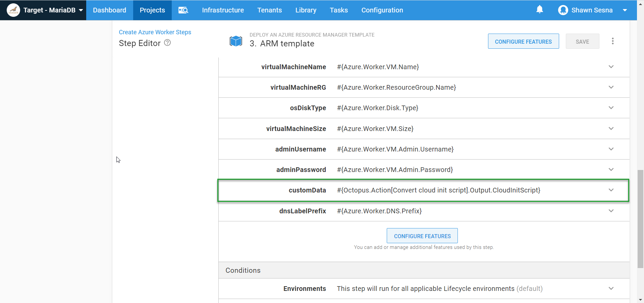Open the user account dropdown arrow
Viewport: 644px width, 303px height.
[625, 10]
